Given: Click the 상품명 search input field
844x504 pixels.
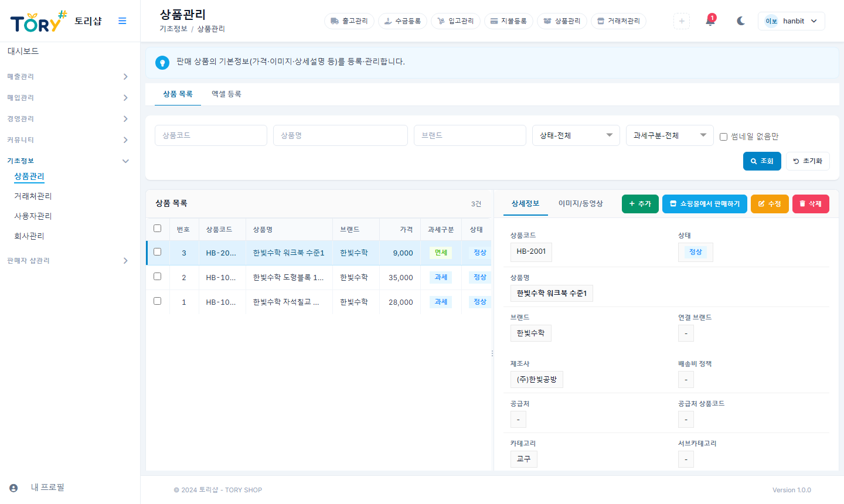Looking at the screenshot, I should coord(341,135).
